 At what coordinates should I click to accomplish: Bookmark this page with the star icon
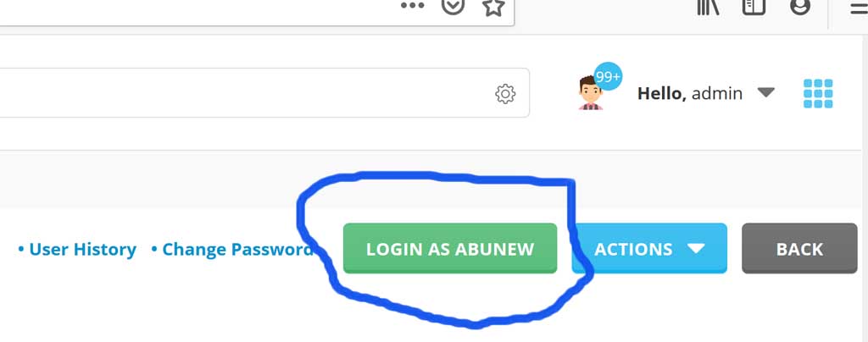coord(492,6)
